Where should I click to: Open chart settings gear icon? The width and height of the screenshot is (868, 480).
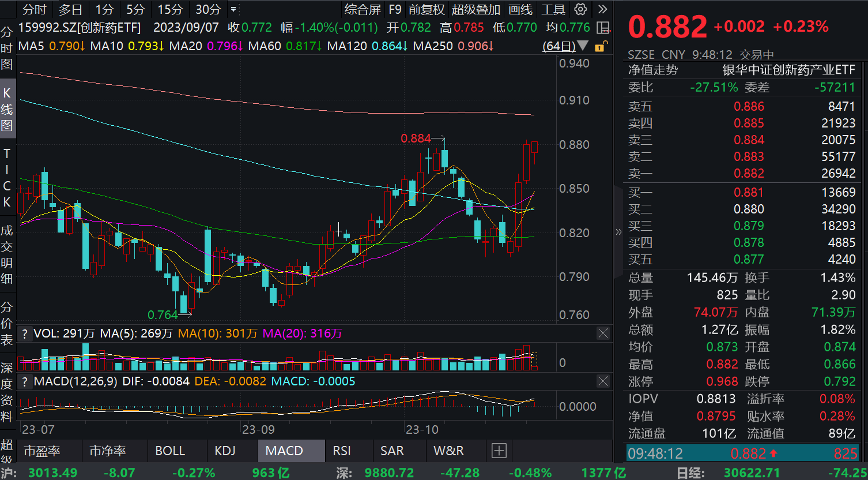pos(580,9)
